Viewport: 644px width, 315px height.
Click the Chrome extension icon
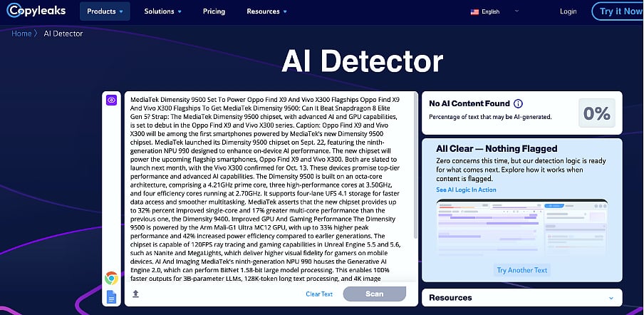coord(111,279)
